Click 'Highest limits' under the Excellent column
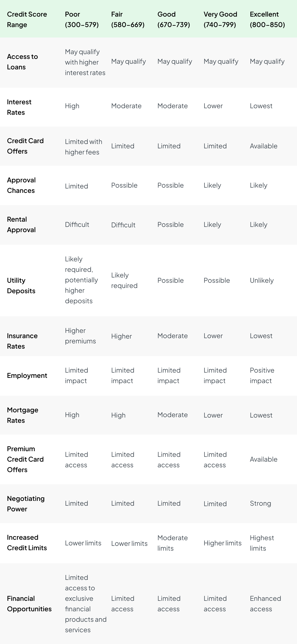Image resolution: width=297 pixels, height=644 pixels. (x=262, y=543)
